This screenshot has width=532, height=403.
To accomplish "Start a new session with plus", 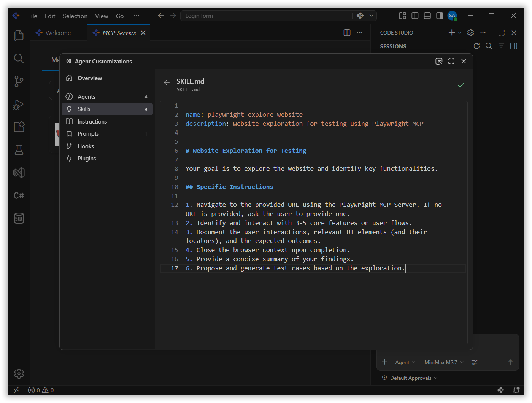I will 451,33.
